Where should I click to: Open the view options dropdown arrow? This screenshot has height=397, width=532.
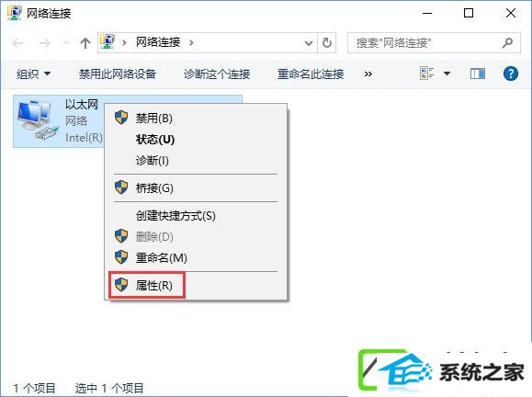(x=447, y=74)
